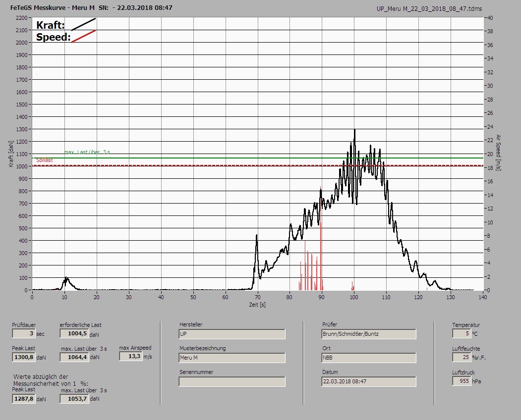Select the Luftdruck value 955

(462, 381)
